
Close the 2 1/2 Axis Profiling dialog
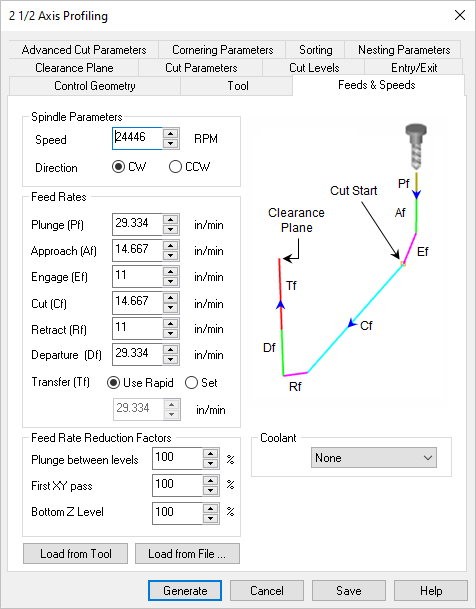tap(460, 16)
